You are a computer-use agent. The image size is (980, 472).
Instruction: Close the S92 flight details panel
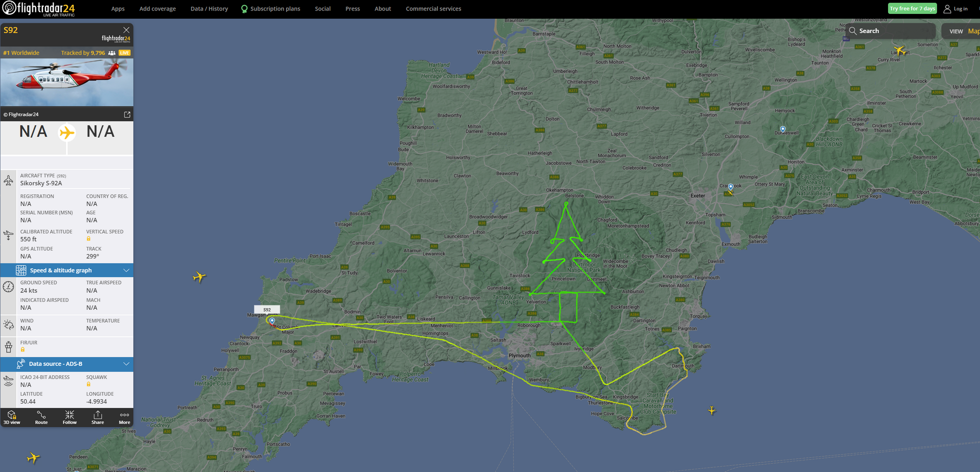pos(126,30)
